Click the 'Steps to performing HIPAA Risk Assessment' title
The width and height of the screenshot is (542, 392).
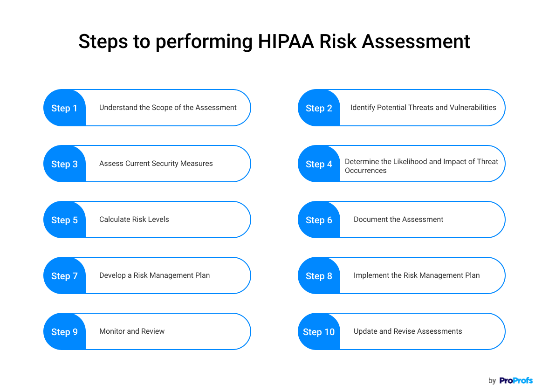point(274,41)
